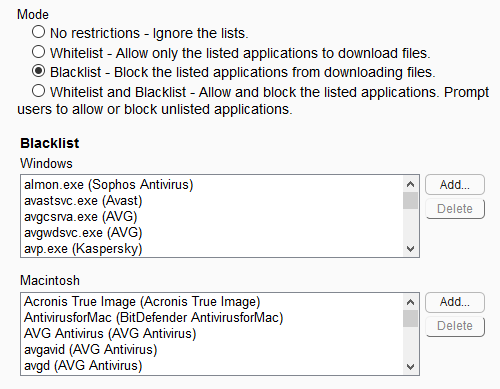Click the Windows list scrollbar thumb
500x389 pixels.
click(410, 201)
